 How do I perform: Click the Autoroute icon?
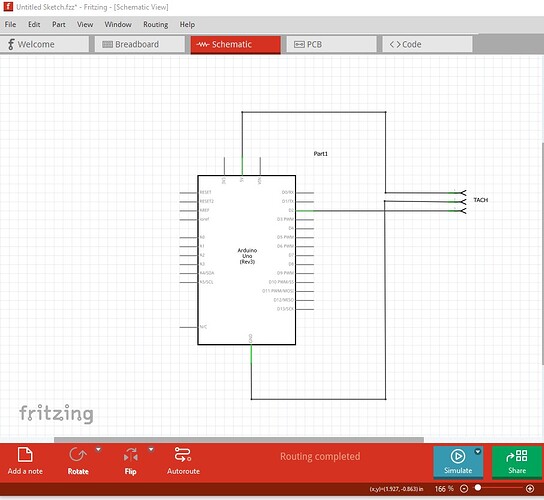[x=183, y=455]
